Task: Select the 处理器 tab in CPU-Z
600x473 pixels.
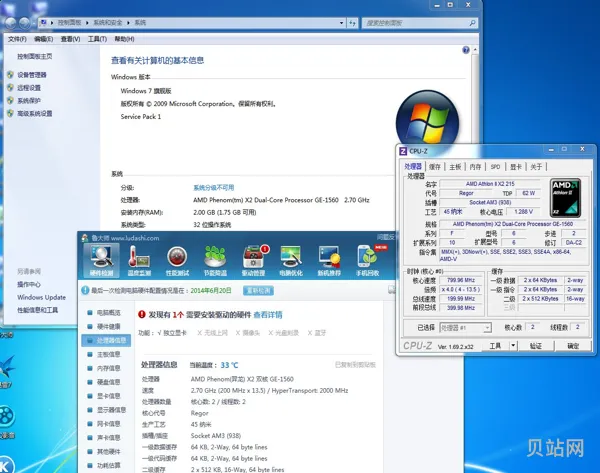Action: click(413, 166)
